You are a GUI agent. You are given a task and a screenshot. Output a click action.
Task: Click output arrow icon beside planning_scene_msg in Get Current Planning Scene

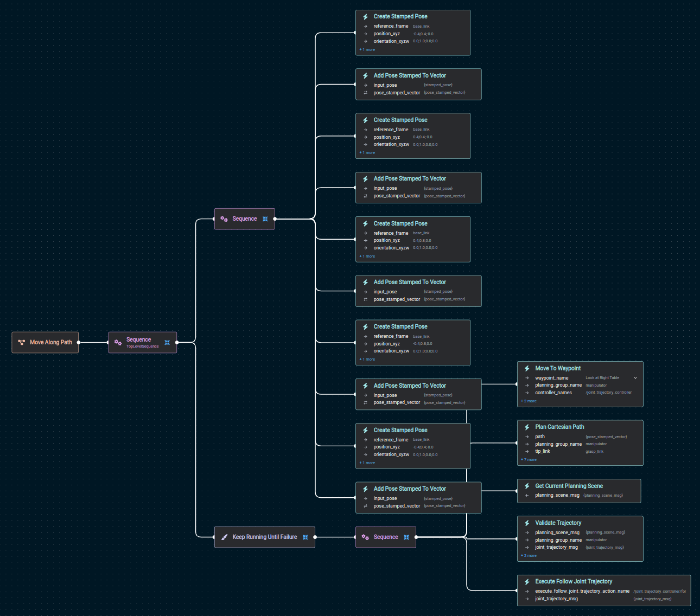pos(527,495)
